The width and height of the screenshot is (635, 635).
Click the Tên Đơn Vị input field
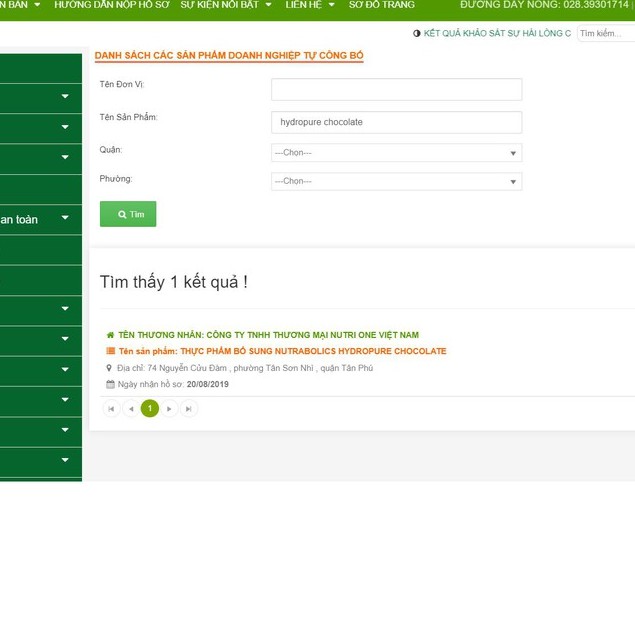(396, 89)
